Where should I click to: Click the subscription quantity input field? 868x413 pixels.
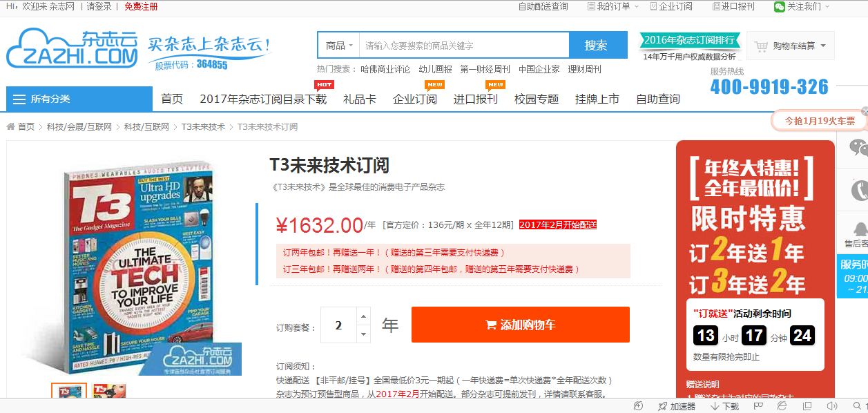click(x=338, y=325)
